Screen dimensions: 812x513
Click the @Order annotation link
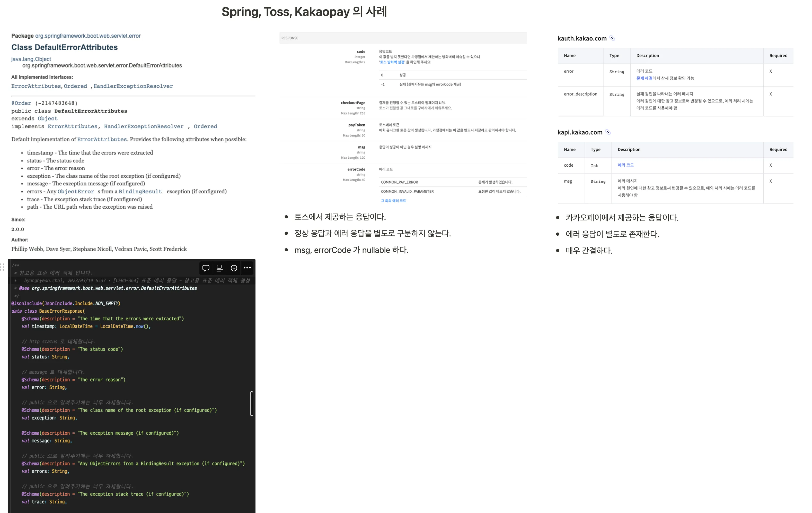21,103
